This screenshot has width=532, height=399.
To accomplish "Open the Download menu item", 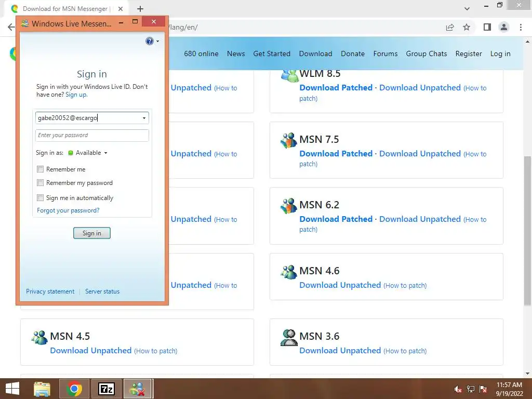I will tap(315, 54).
